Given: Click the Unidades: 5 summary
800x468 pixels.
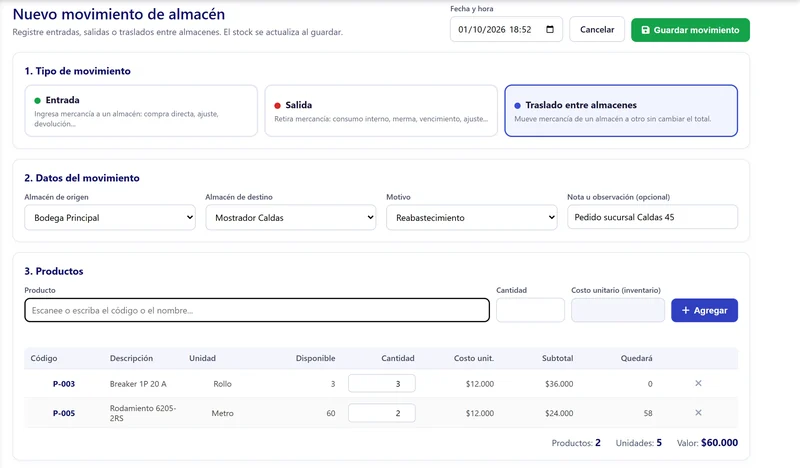Looking at the screenshot, I should (x=639, y=443).
